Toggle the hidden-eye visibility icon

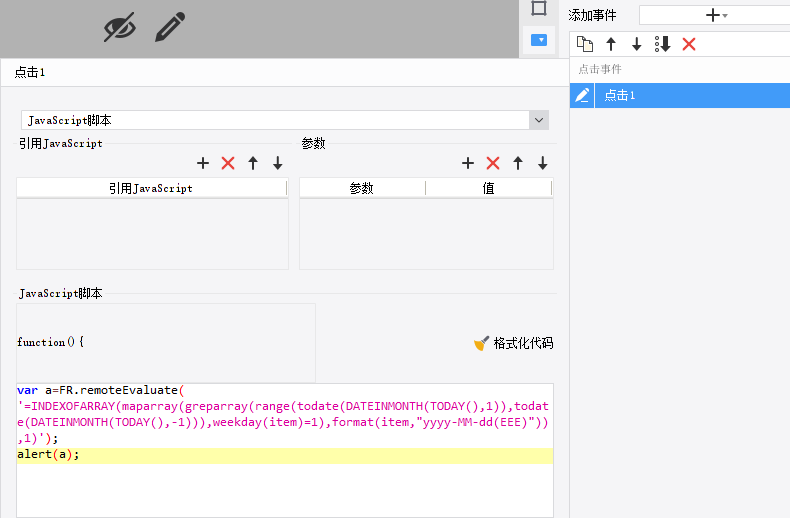tap(120, 27)
